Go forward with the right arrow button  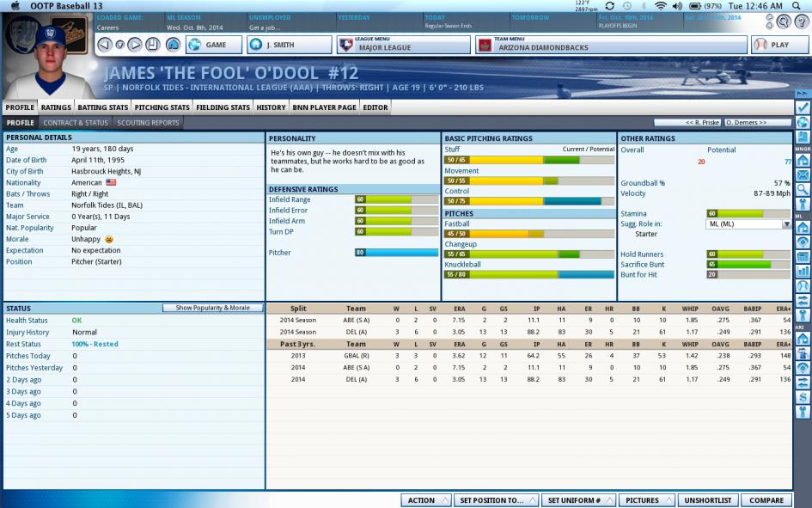(x=135, y=45)
